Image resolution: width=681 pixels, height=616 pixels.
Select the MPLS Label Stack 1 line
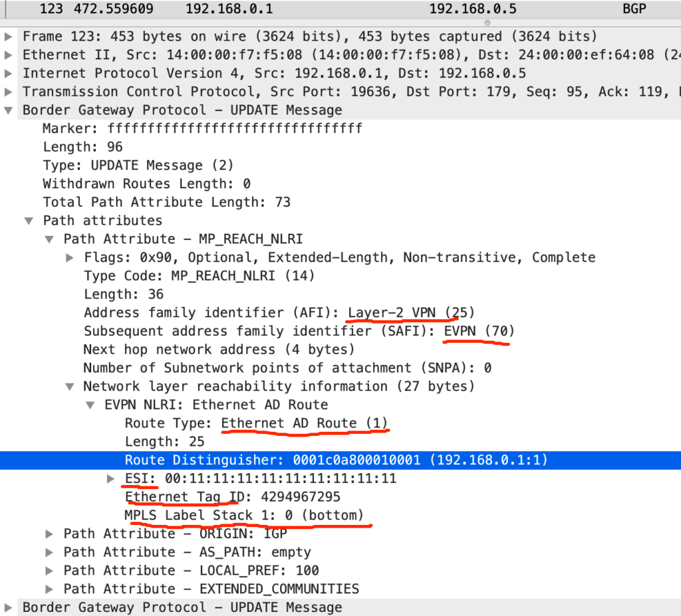click(x=244, y=515)
